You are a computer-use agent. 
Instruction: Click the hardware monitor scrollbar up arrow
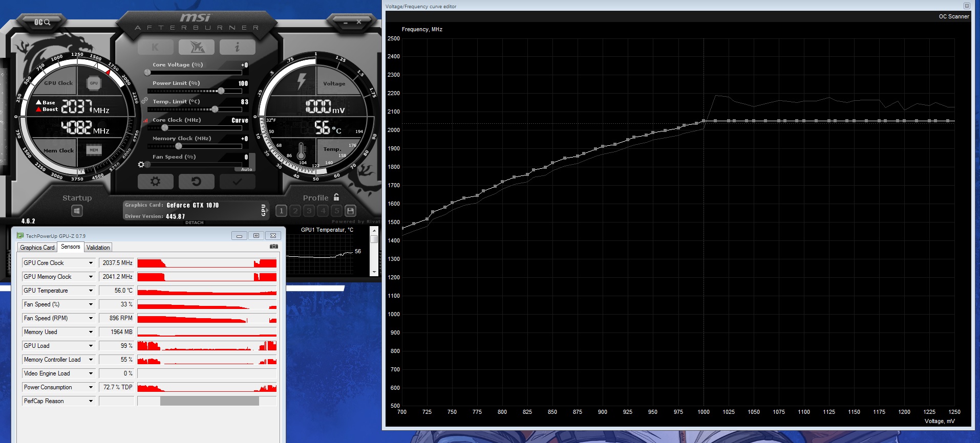pos(374,231)
